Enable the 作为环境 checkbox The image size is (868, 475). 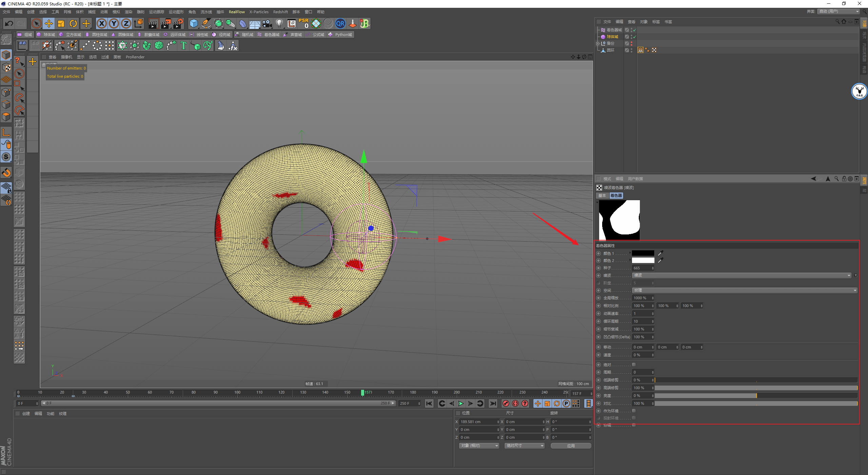(x=634, y=411)
